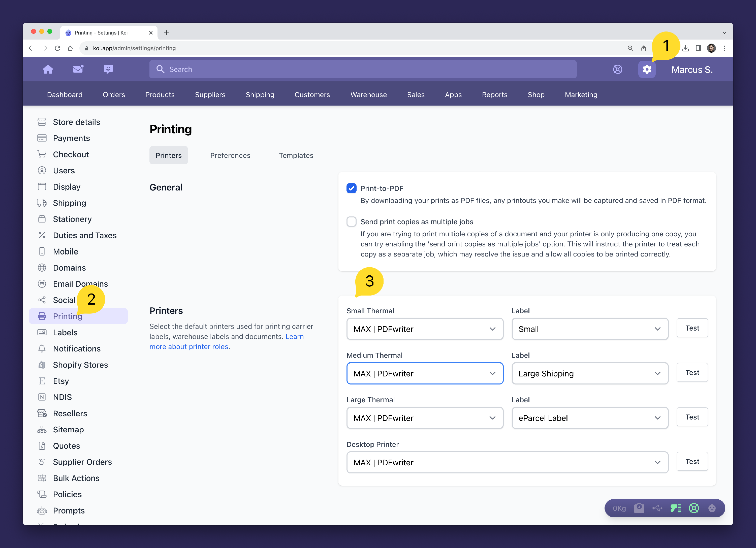This screenshot has height=548, width=756.
Task: Open Labels in the settings sidebar
Action: click(x=65, y=332)
